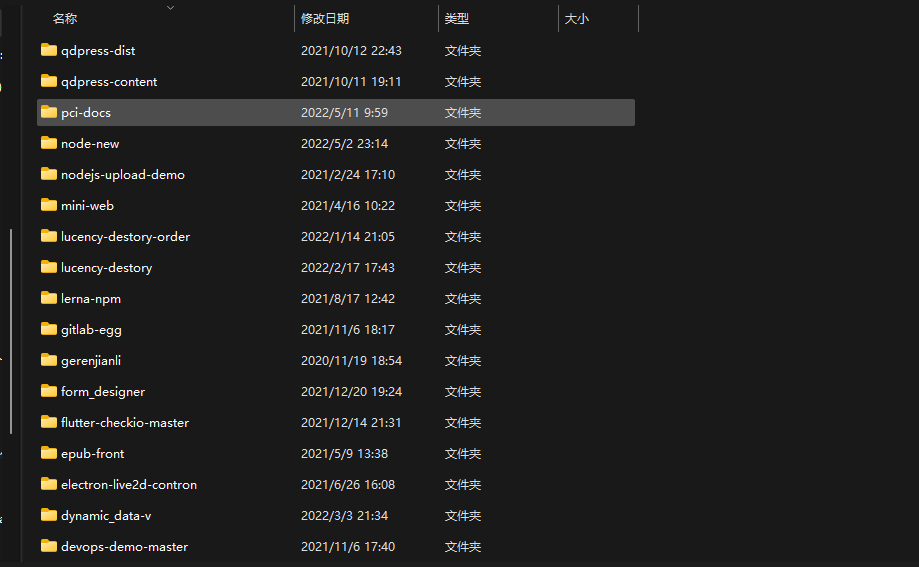Sort by the 类型 column header

coord(457,19)
